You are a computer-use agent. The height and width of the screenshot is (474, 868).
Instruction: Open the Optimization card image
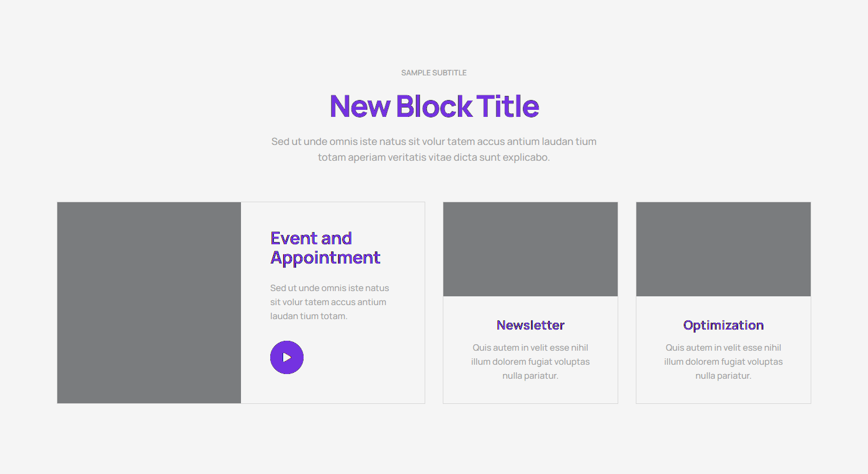pyautogui.click(x=723, y=249)
